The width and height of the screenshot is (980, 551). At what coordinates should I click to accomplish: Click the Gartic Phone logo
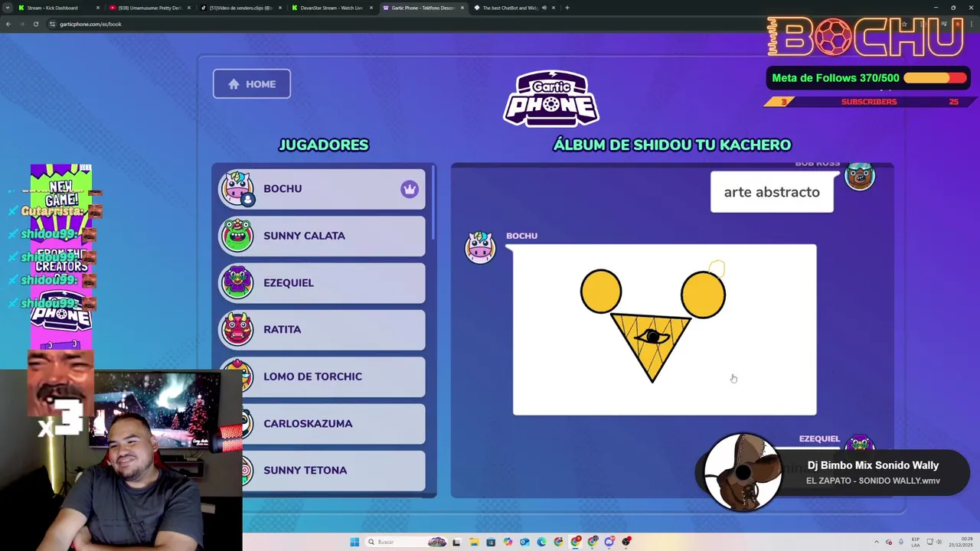(x=551, y=99)
